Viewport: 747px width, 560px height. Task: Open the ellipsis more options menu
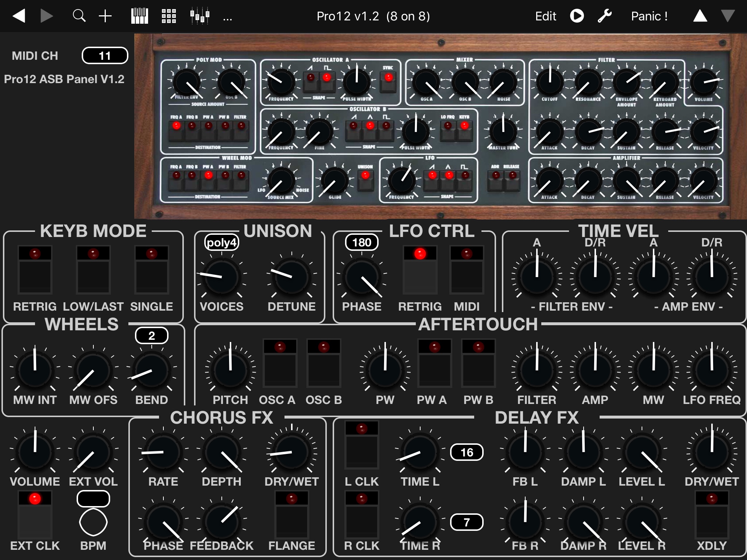click(x=228, y=19)
